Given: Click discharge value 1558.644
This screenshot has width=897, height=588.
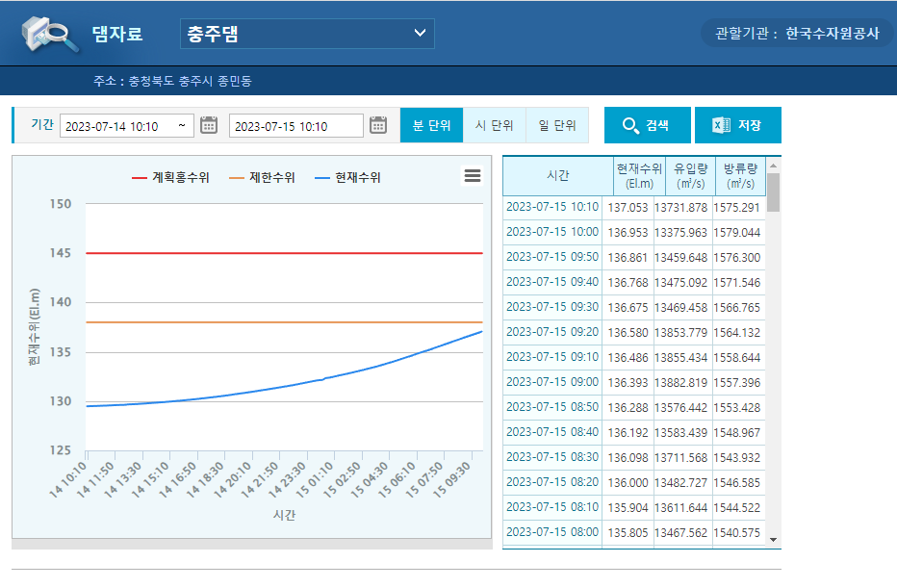Looking at the screenshot, I should pos(737,358).
